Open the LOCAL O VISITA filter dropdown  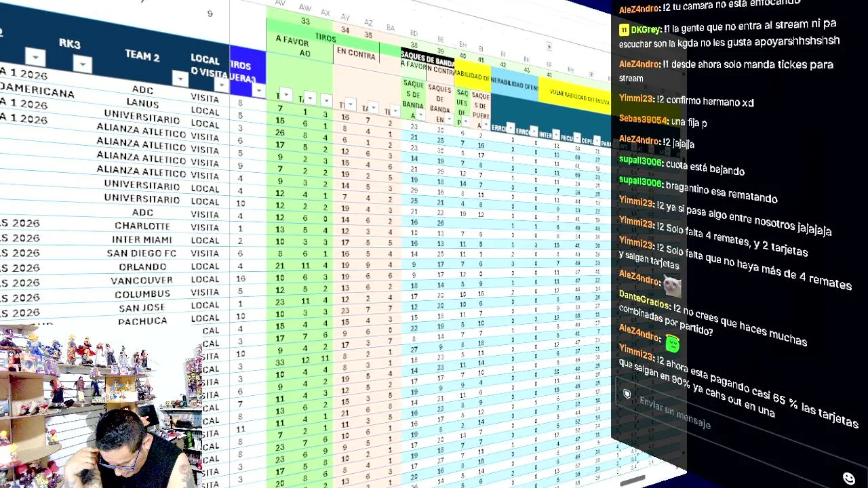[222, 84]
